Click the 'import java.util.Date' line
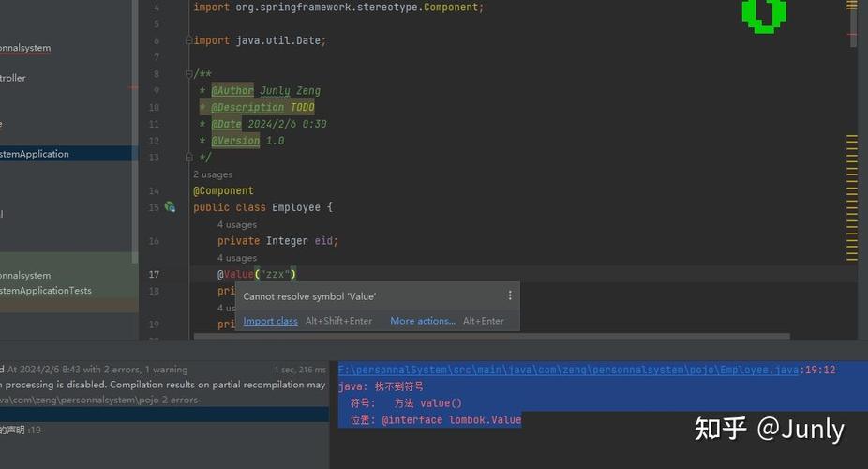Screen dimensions: 868x469 (260, 40)
